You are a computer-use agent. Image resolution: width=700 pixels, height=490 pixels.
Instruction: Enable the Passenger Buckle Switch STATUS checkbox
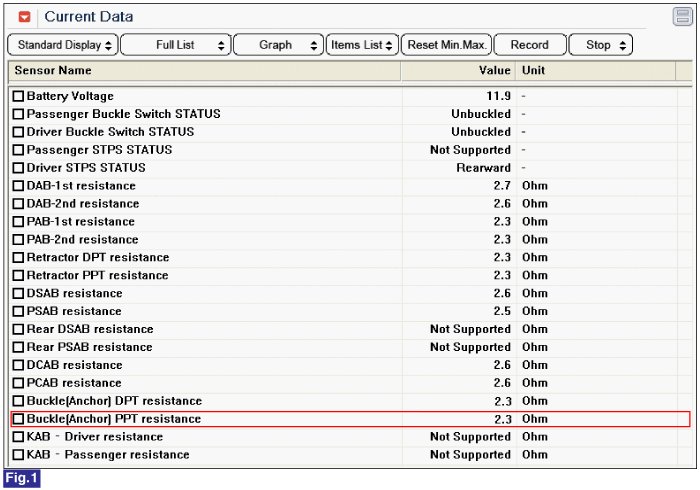[x=18, y=114]
